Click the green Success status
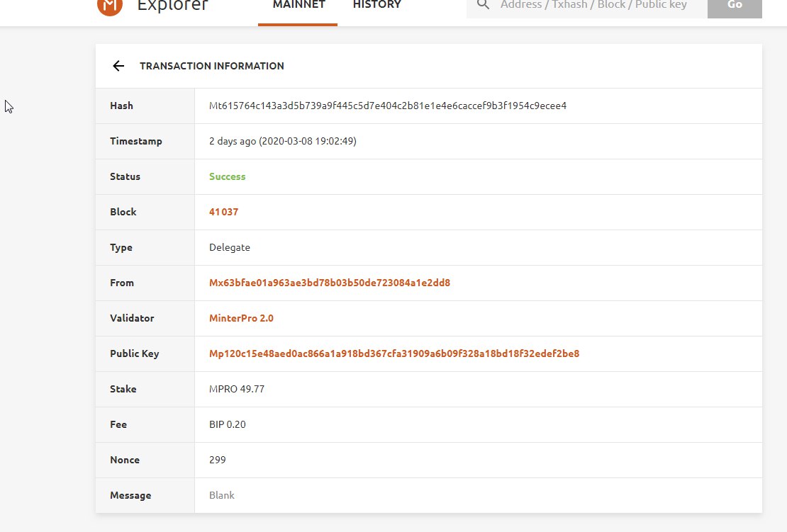 point(227,176)
